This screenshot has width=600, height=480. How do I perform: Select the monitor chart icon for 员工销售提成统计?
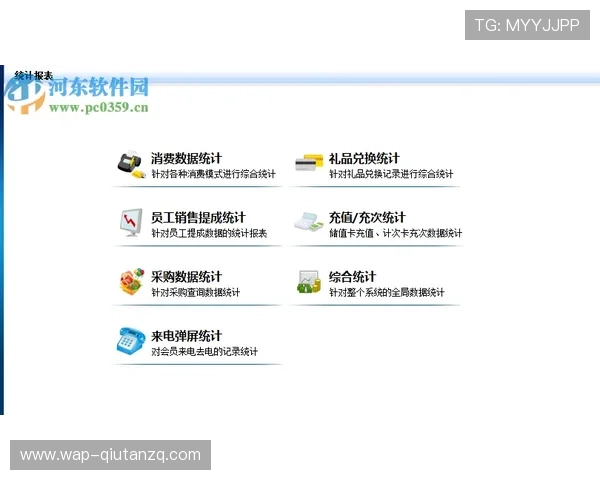[130, 222]
